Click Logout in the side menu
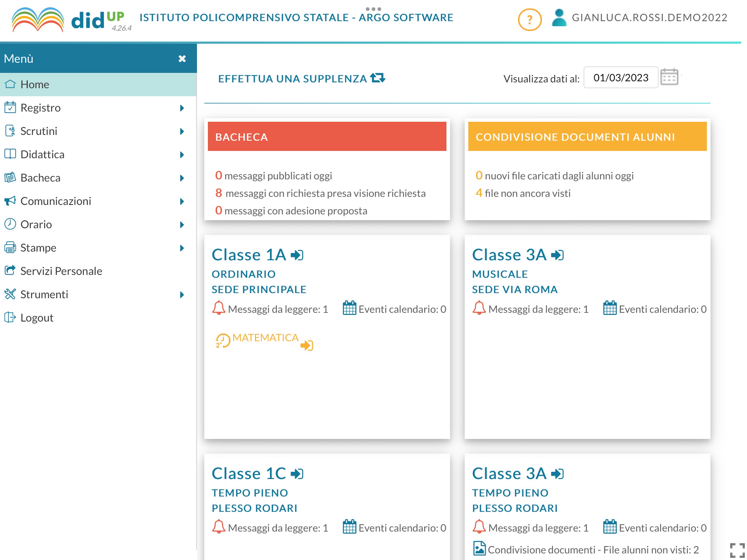This screenshot has height=560, width=747. click(x=37, y=318)
